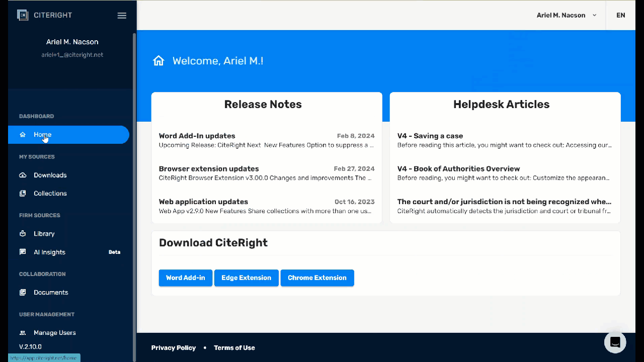This screenshot has width=644, height=362.
Task: Click the Collections icon in sidebar
Action: pos(23,193)
